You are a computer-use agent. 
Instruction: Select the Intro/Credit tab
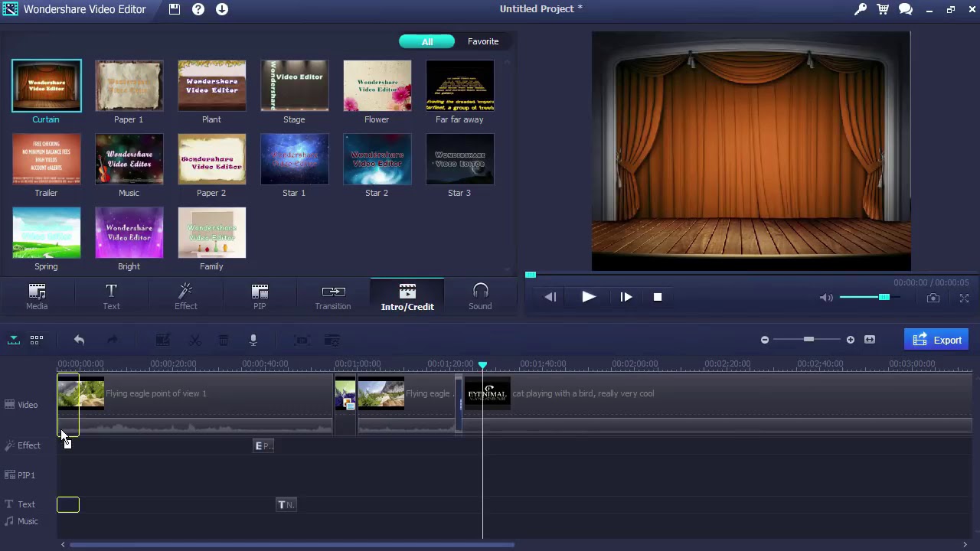[407, 296]
